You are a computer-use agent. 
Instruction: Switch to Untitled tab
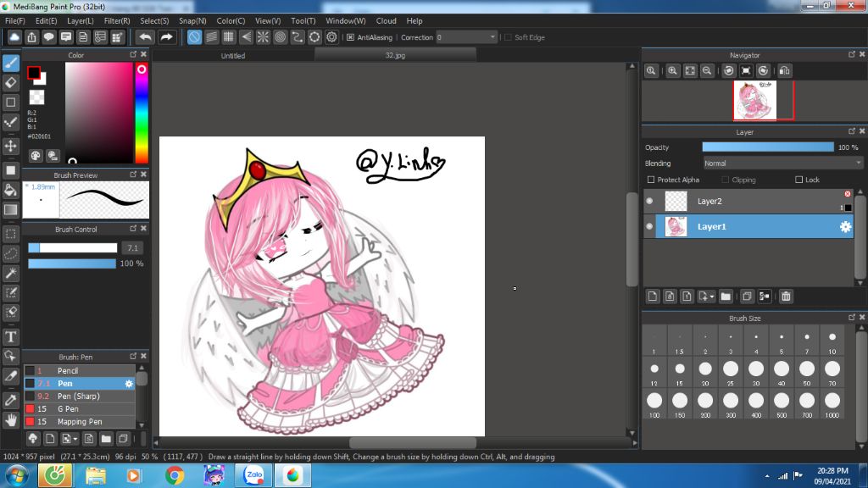pos(233,55)
